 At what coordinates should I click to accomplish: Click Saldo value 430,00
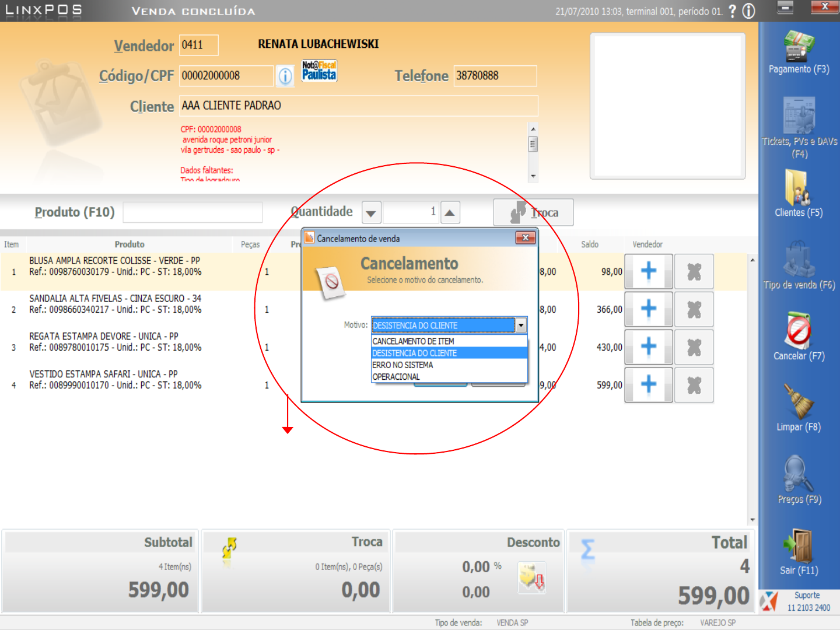pos(610,347)
